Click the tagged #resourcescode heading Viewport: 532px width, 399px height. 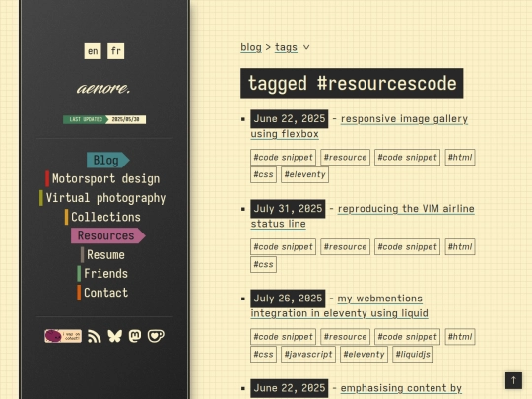pyautogui.click(x=352, y=83)
